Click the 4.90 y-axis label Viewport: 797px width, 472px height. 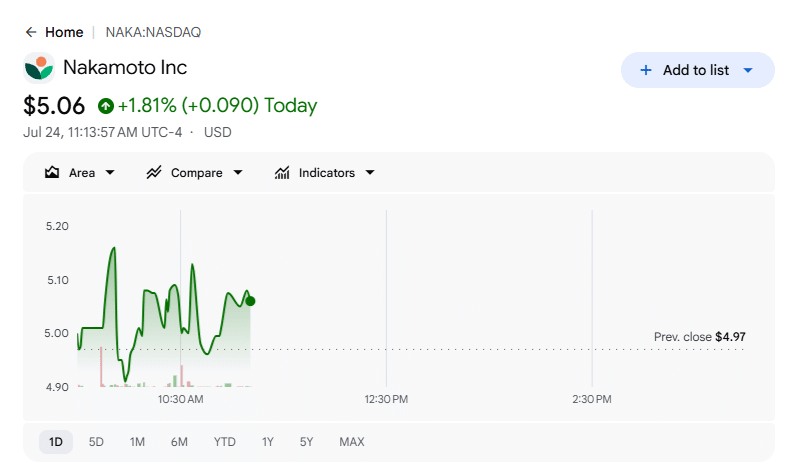click(x=57, y=387)
